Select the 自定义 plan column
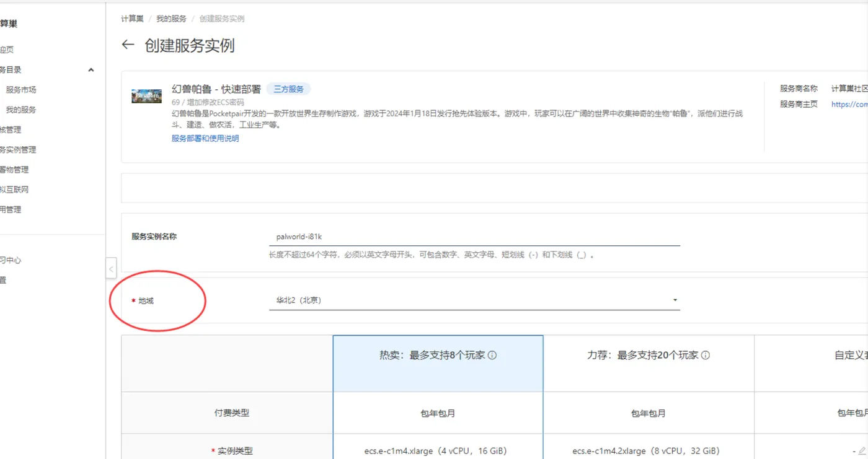This screenshot has width=868, height=459. coord(811,364)
